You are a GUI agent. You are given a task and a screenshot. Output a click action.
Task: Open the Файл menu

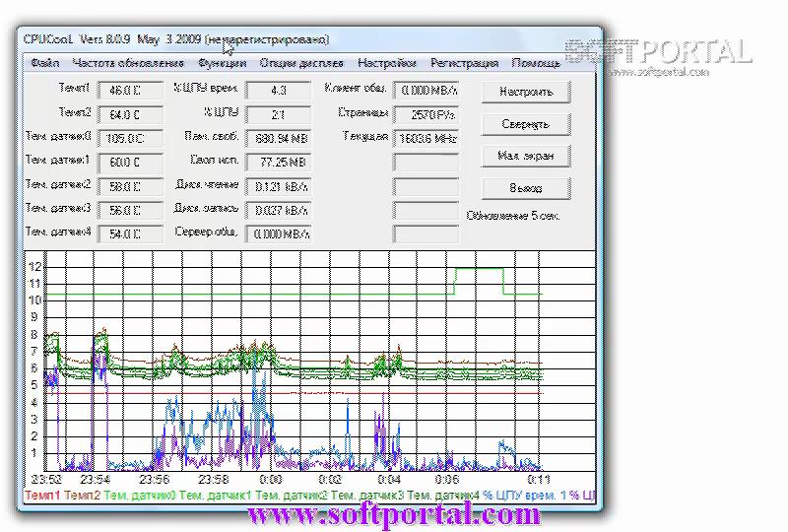pos(44,63)
